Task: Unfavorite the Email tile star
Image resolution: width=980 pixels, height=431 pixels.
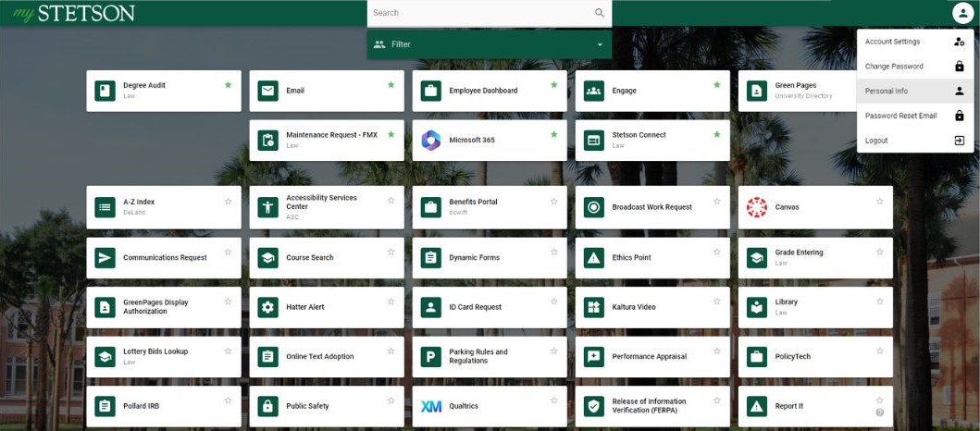Action: point(391,84)
